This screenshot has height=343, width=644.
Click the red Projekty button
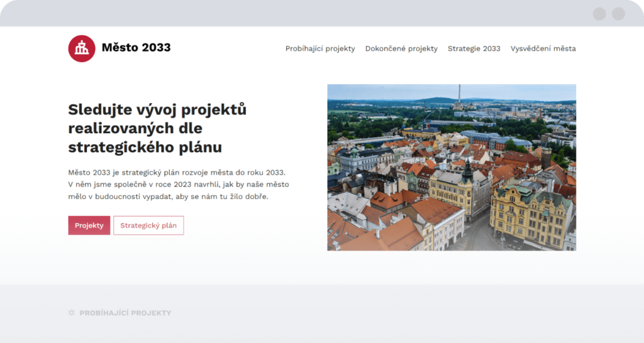[x=89, y=226]
